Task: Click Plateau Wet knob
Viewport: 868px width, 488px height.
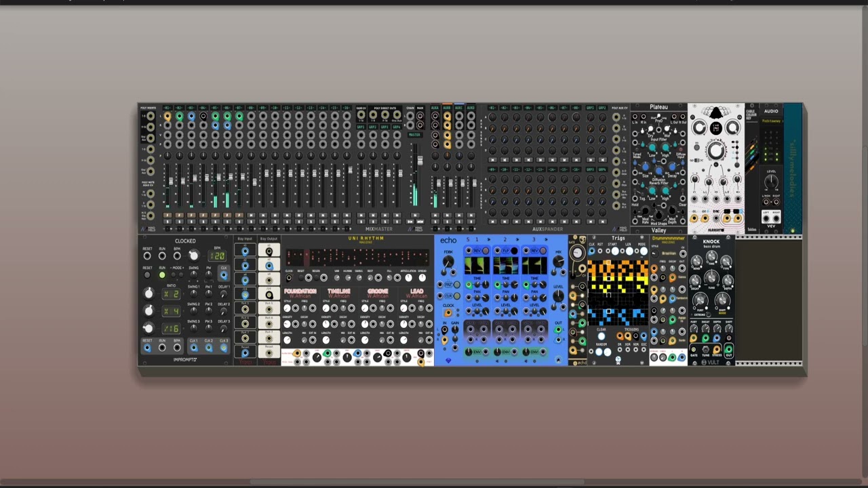Action: pyautogui.click(x=667, y=128)
